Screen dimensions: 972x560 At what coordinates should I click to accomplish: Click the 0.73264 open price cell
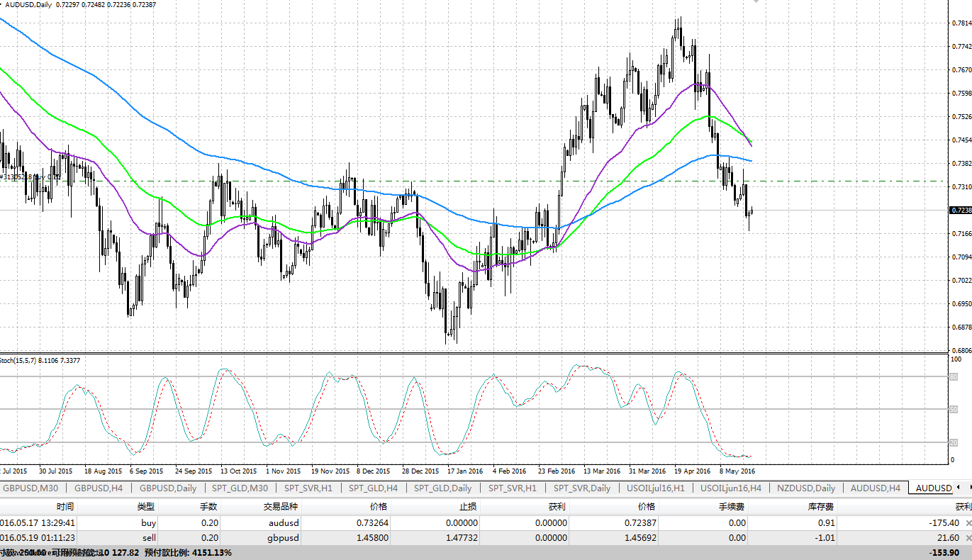tap(372, 523)
